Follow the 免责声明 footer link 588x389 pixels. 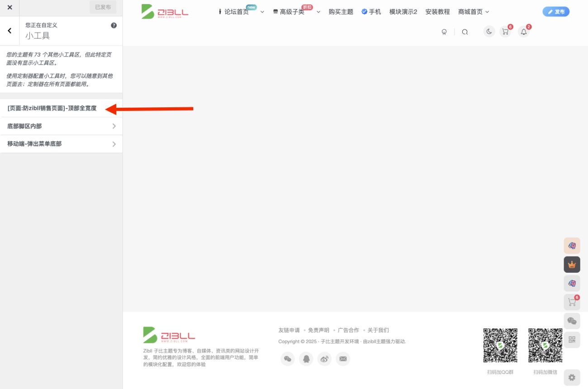pos(318,330)
